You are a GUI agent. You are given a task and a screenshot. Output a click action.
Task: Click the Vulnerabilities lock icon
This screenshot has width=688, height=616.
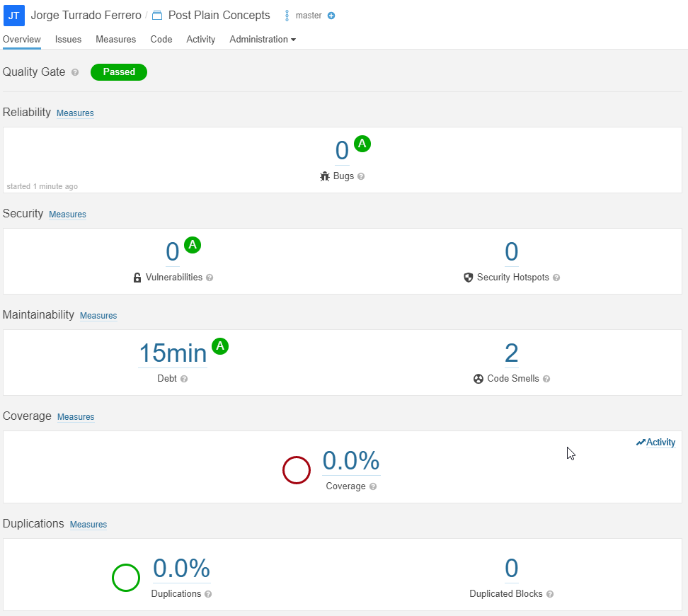pos(137,277)
